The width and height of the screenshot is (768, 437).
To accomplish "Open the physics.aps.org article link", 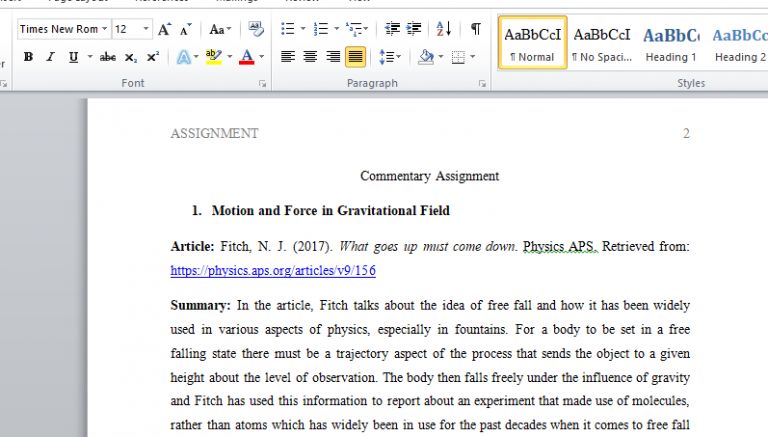I will 273,271.
